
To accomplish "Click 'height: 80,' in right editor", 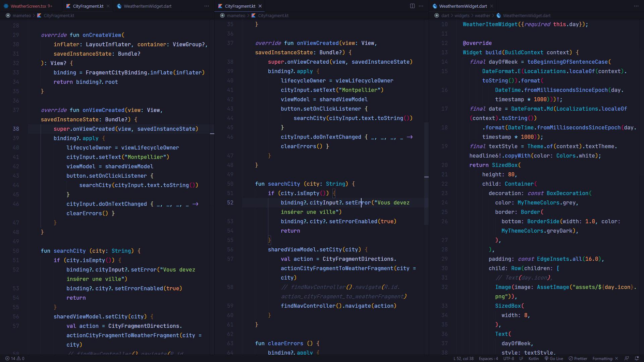I will (x=499, y=174).
